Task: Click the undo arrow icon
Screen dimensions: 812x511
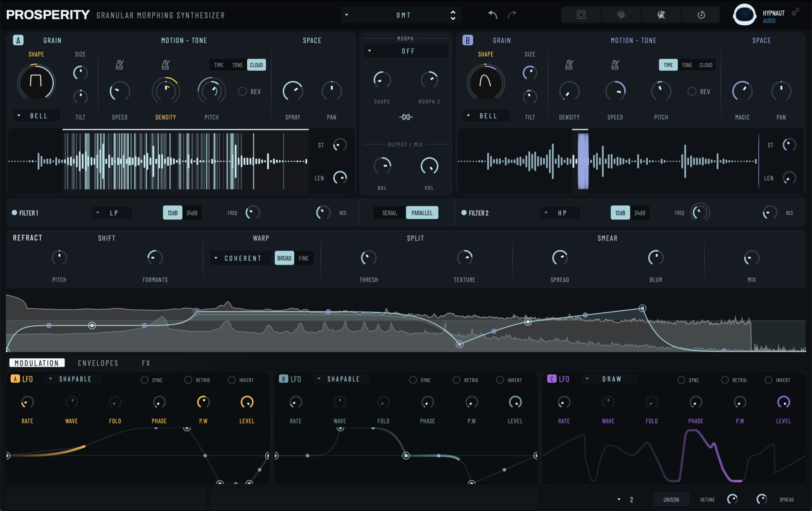Action: tap(493, 15)
